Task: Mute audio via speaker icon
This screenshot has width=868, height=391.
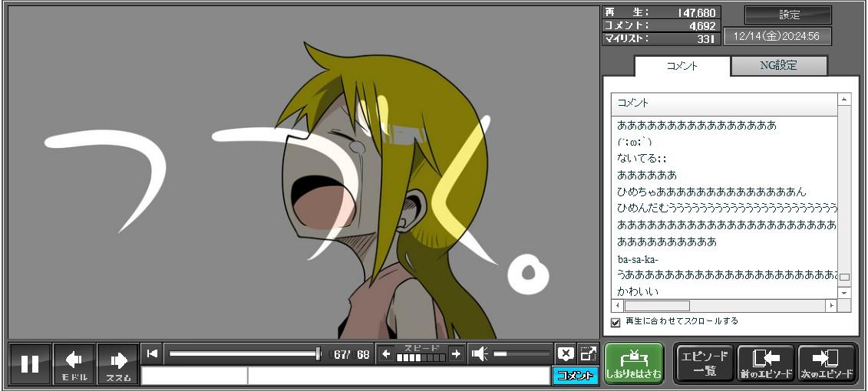Action: [480, 353]
